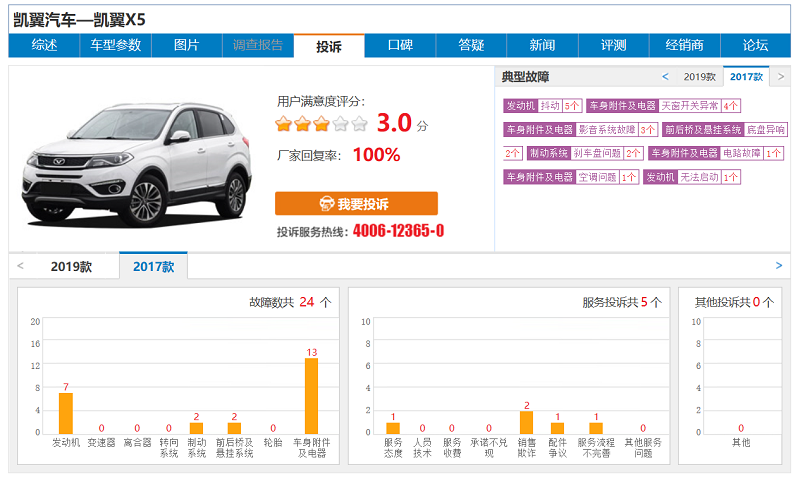Click the 发动机 无法启动 tag
Screen dimensions: 800x477
coord(692,177)
